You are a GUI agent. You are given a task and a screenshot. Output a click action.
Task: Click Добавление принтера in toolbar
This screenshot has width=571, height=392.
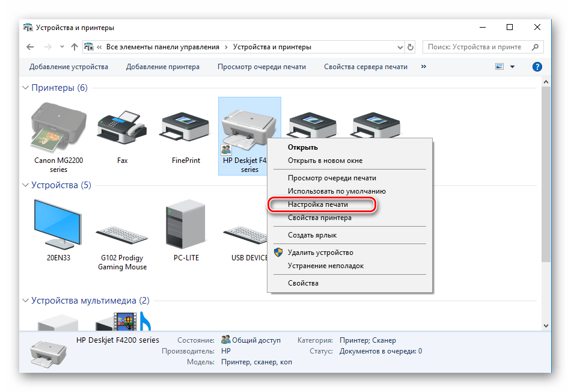point(162,67)
